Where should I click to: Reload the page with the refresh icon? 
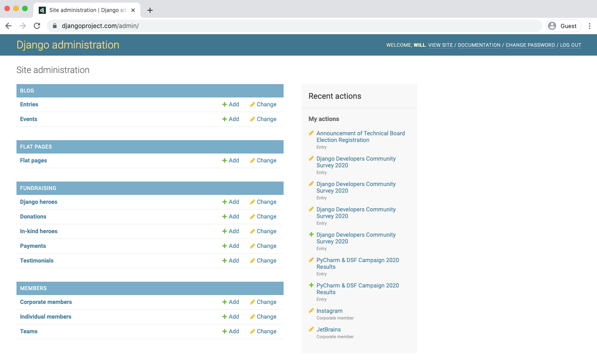coord(37,26)
